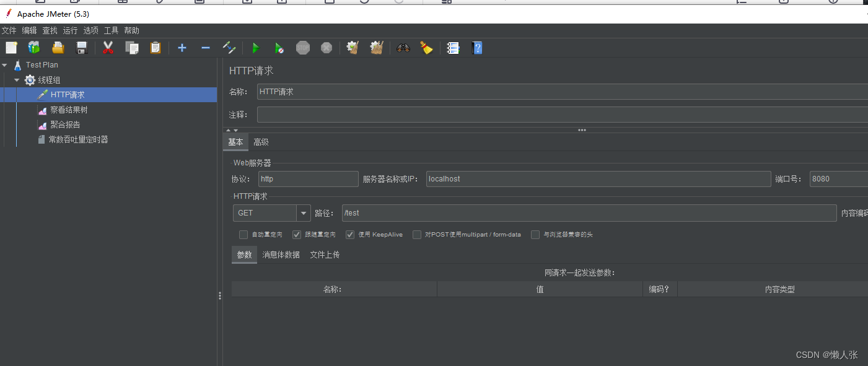The image size is (868, 366).
Task: Click the Clear All (double broom) icon
Action: pyautogui.click(x=376, y=48)
